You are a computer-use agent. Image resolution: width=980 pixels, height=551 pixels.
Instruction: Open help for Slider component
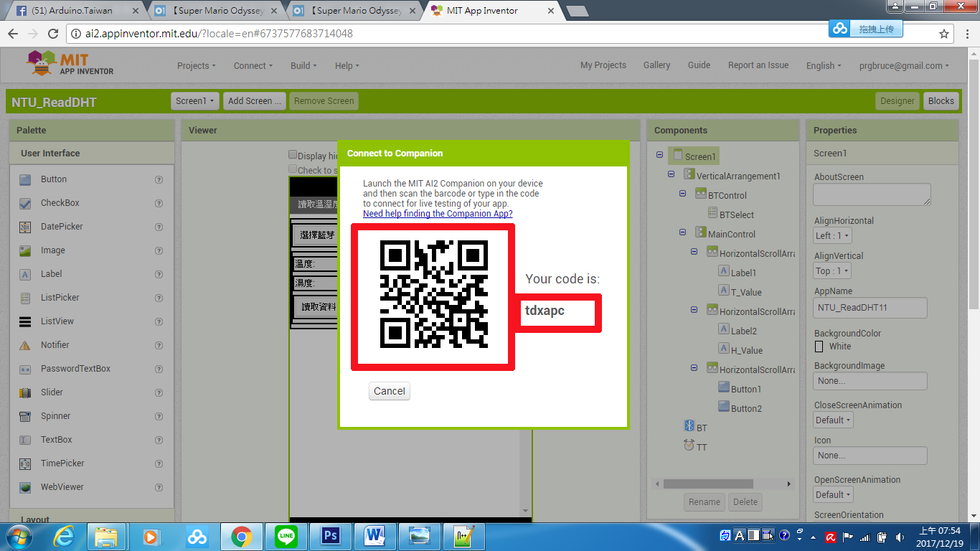click(159, 392)
